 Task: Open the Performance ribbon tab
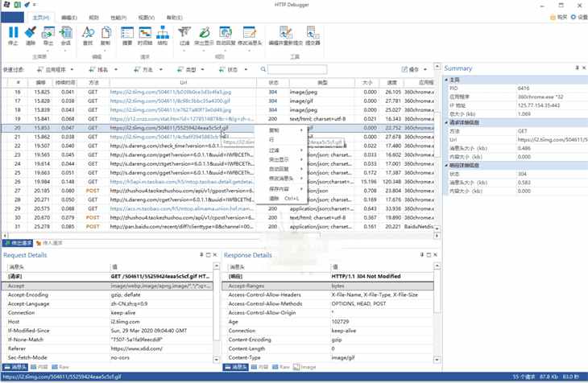[x=118, y=18]
